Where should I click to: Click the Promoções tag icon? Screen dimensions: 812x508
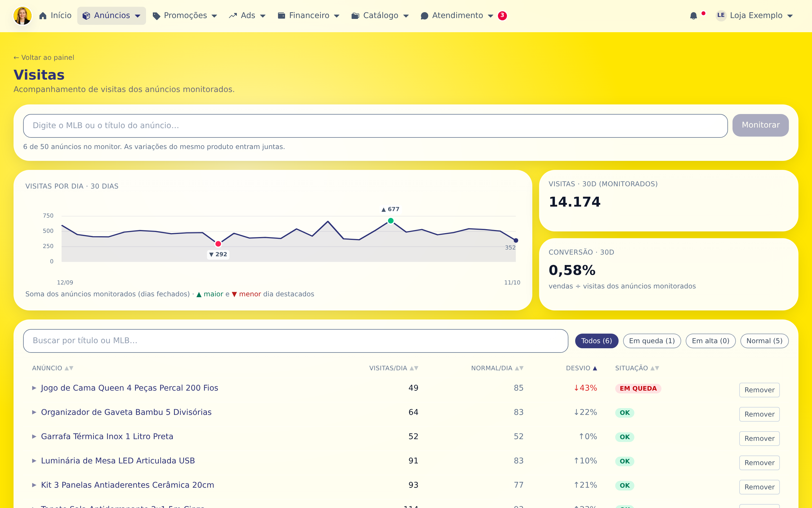pyautogui.click(x=156, y=16)
